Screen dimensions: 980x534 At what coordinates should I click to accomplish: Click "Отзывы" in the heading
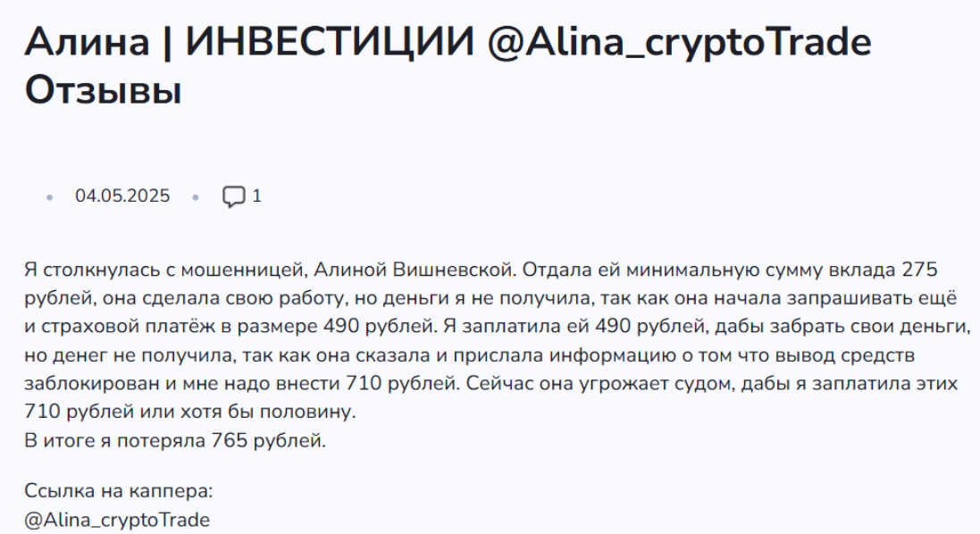pyautogui.click(x=103, y=90)
